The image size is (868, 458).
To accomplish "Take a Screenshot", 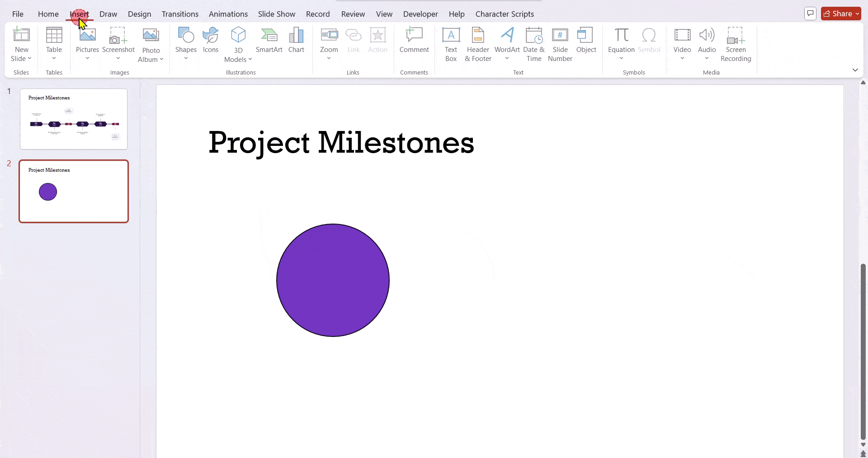I will (x=118, y=41).
